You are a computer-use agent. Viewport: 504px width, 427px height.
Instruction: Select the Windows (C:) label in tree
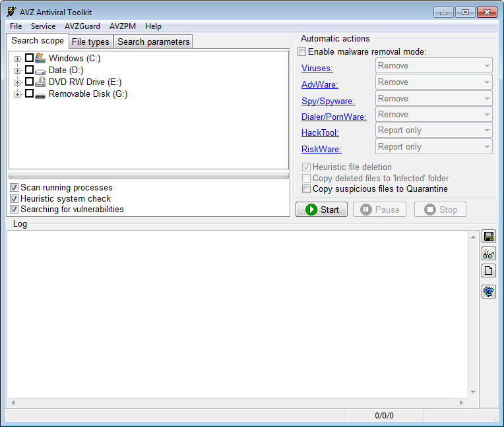(x=75, y=58)
